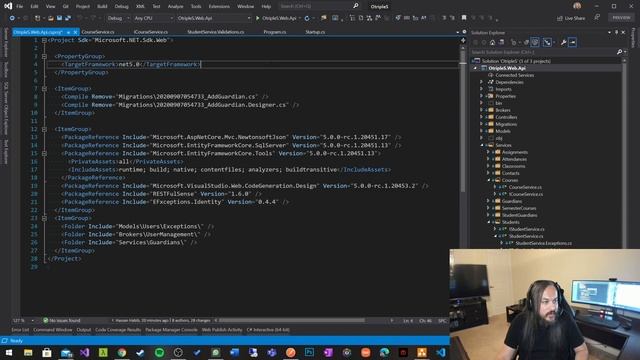The width and height of the screenshot is (640, 360).
Task: Open OneNote from taskbar
Action: pos(328,352)
